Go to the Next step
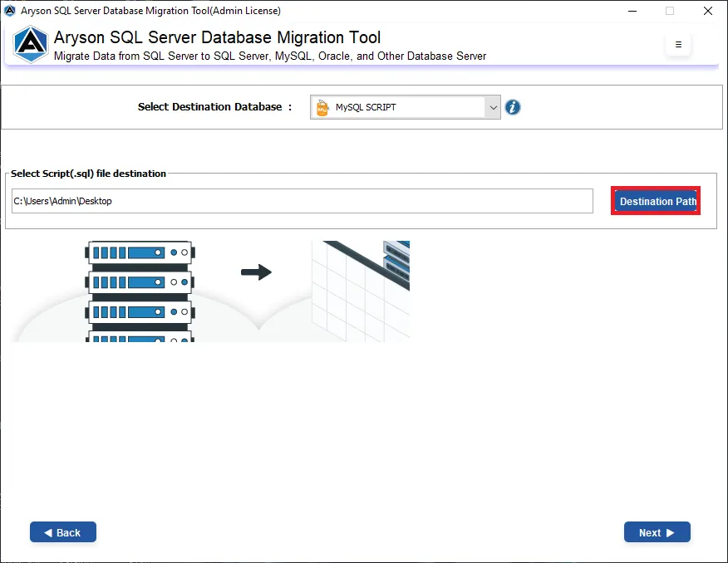Viewport: 728px width, 563px height. click(657, 532)
